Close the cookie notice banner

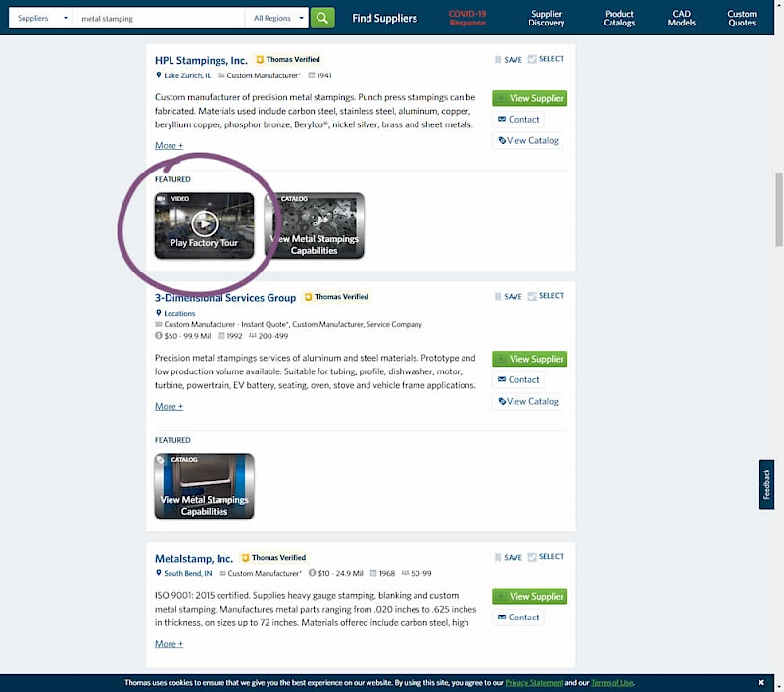click(760, 682)
